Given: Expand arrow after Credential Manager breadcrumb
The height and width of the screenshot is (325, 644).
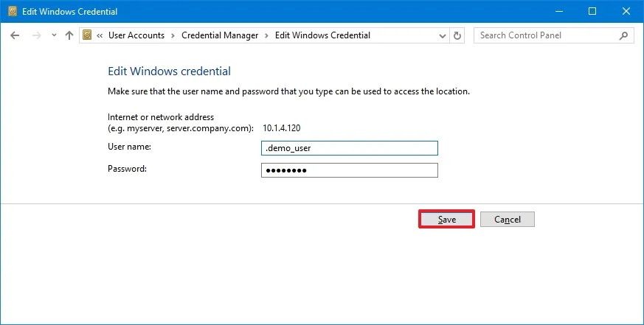Looking at the screenshot, I should 266,35.
